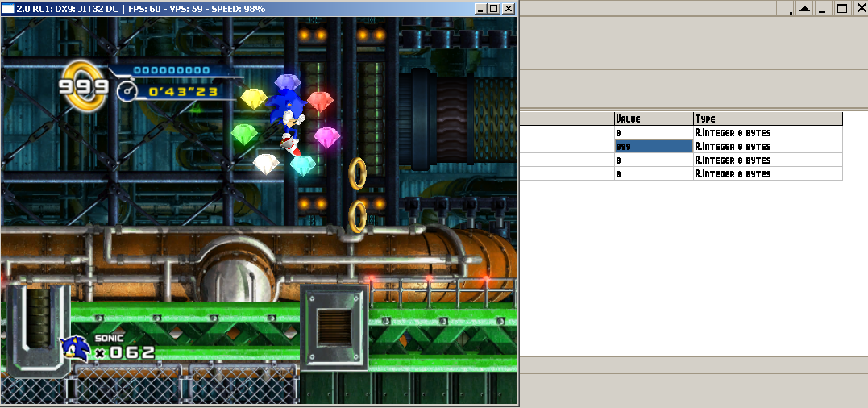Click the stopwatch icon beside the timer

pyautogui.click(x=127, y=91)
